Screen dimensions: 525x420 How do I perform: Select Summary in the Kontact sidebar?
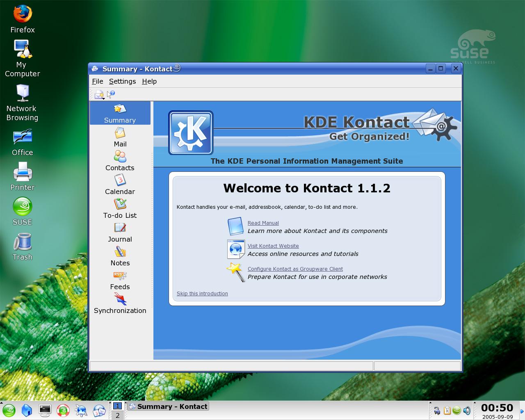click(x=120, y=114)
